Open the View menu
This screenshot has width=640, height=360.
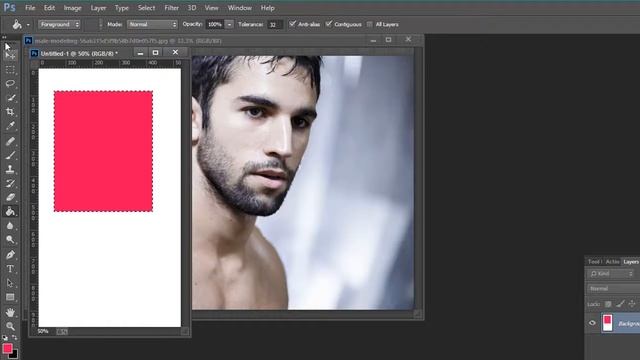211,8
